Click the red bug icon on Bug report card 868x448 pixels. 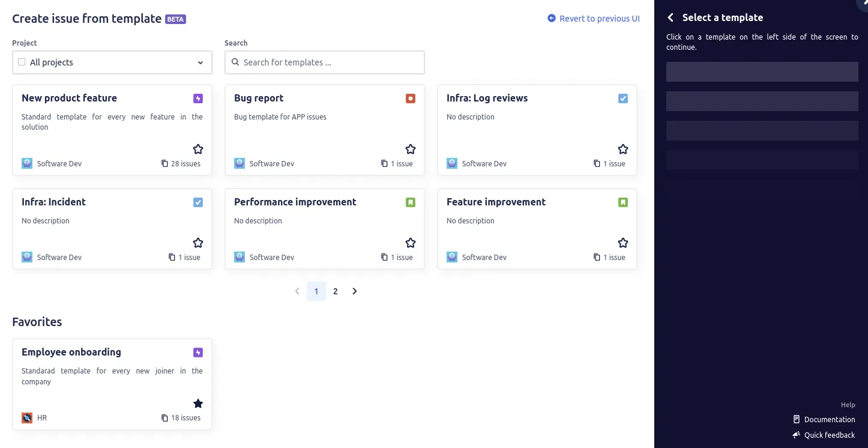point(411,98)
